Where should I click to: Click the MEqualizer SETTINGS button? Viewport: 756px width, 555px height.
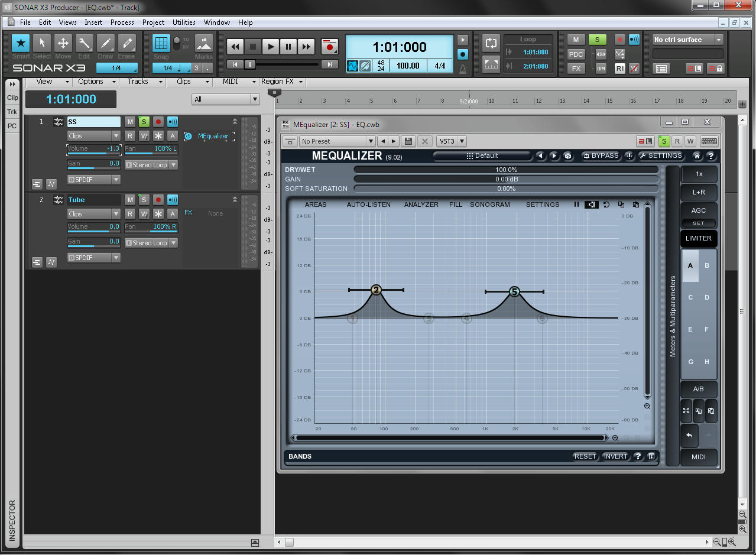point(660,156)
